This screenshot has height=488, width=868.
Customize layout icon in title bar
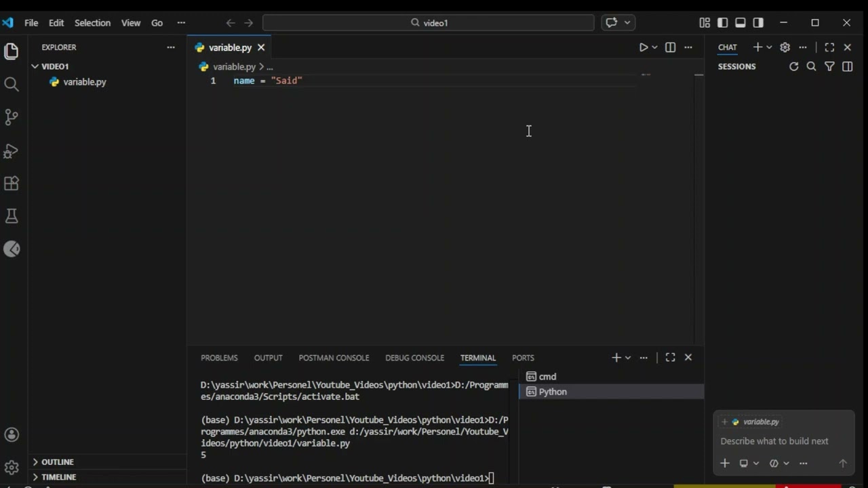(705, 22)
